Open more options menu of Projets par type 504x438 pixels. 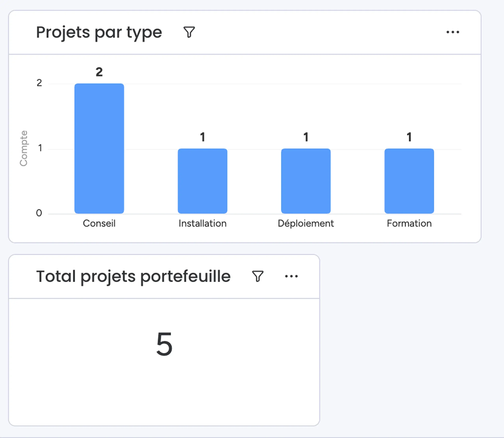[453, 32]
